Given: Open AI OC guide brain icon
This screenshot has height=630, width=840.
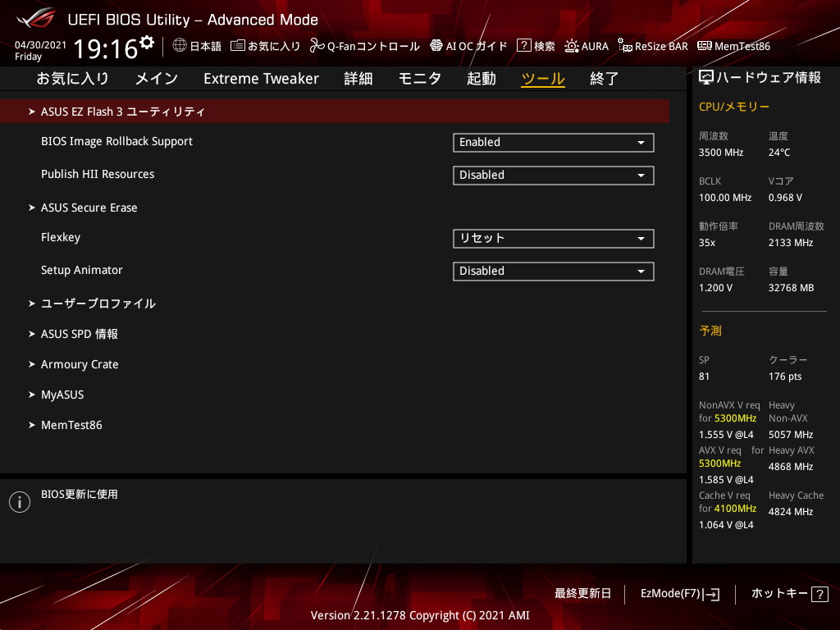Looking at the screenshot, I should (436, 46).
